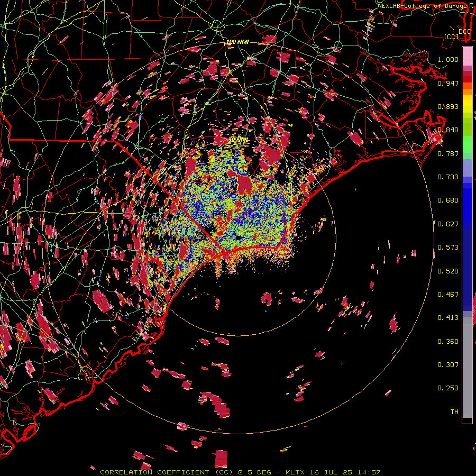This screenshot has height=476, width=476.
Task: Click the KLTX radar site identifier
Action: tap(295, 472)
